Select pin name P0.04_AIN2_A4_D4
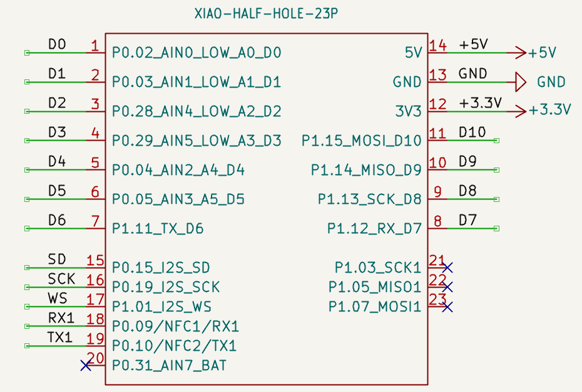 coord(178,170)
